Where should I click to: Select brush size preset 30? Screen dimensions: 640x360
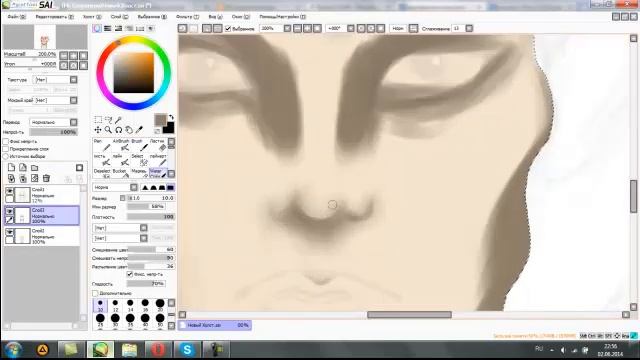coord(115,320)
